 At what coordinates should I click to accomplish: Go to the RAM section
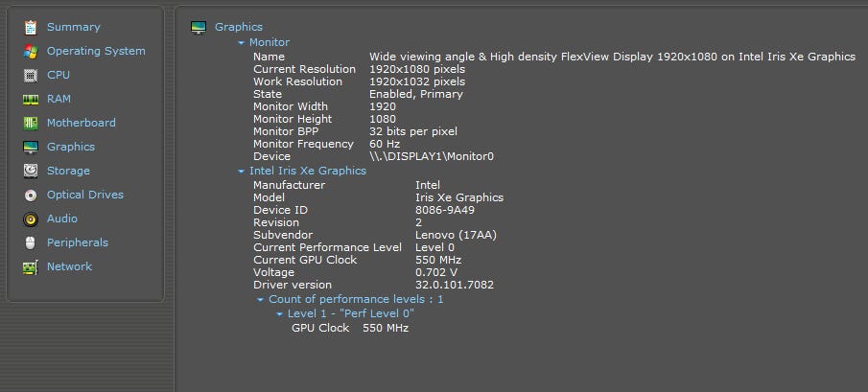[59, 99]
